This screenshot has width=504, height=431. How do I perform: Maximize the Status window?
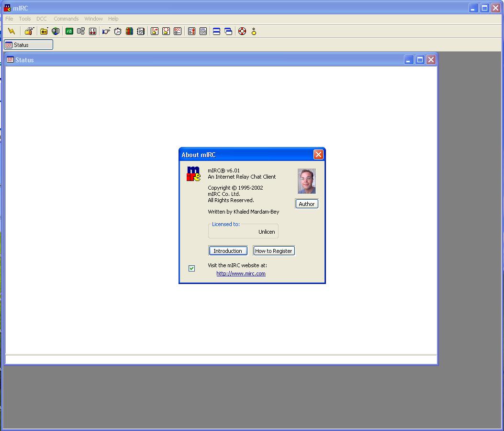[x=420, y=60]
